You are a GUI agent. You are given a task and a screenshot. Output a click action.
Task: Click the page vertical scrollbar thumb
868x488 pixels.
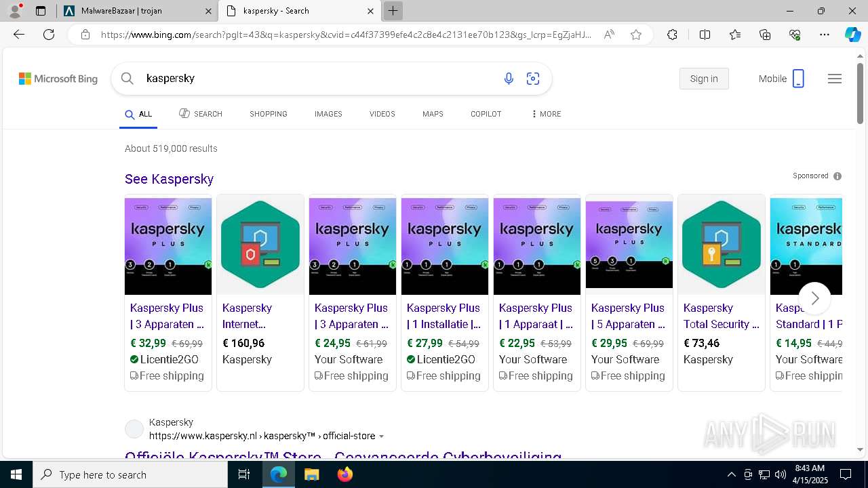click(860, 92)
